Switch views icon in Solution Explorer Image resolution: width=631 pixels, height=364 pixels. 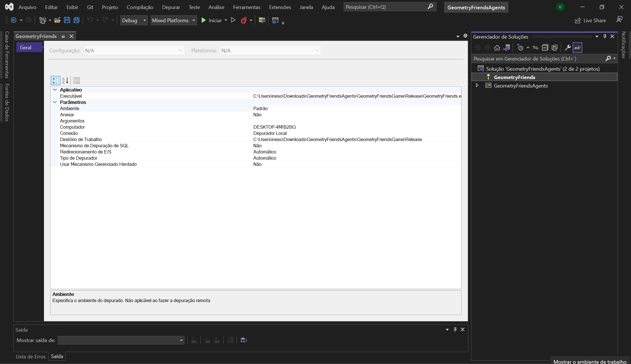pos(507,48)
